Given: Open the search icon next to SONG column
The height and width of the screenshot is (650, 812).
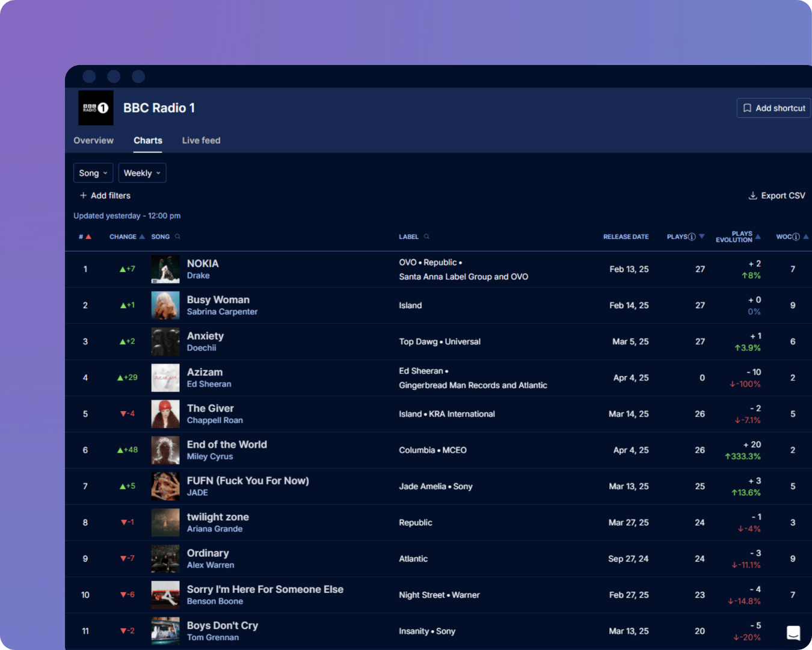Looking at the screenshot, I should (177, 237).
